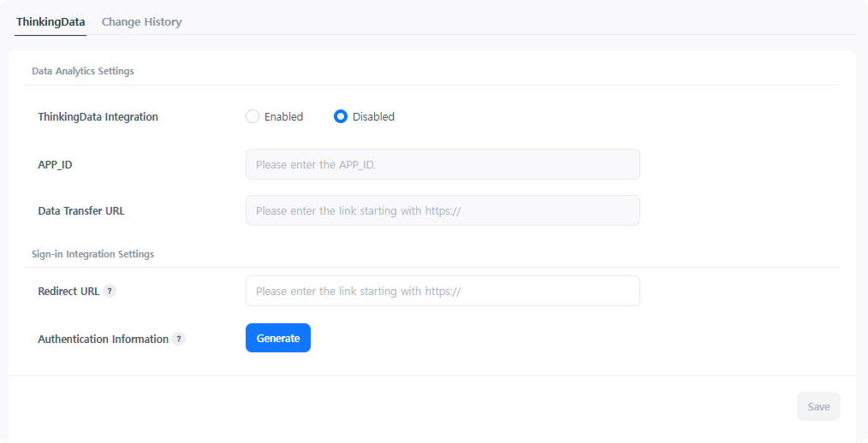
Task: Open the ThinkingData tab
Action: tap(51, 22)
